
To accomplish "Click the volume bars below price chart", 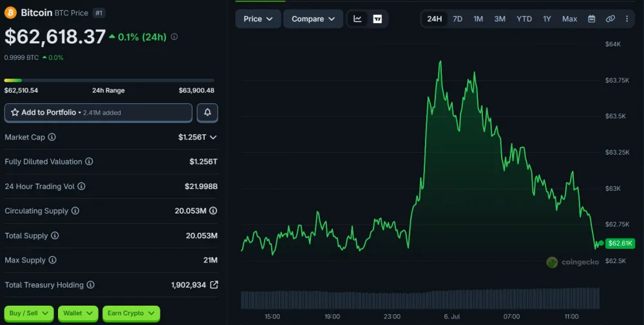I will [420, 299].
